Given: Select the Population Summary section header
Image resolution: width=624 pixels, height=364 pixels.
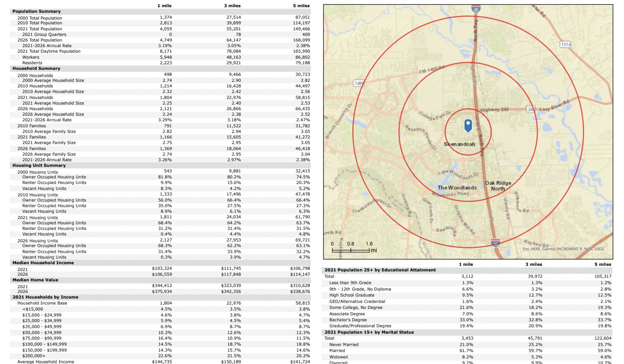Looking at the screenshot, I should 36,12.
